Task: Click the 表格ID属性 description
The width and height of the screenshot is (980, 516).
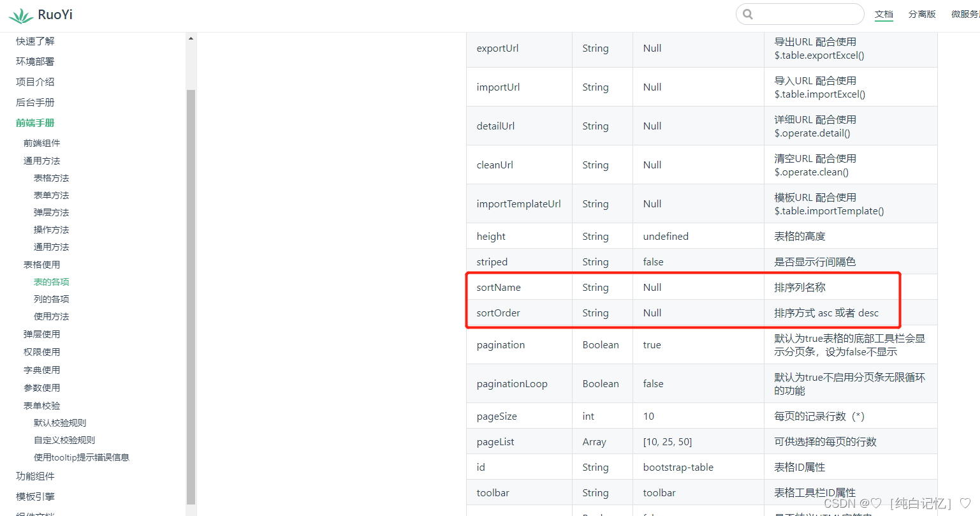Action: click(x=800, y=467)
